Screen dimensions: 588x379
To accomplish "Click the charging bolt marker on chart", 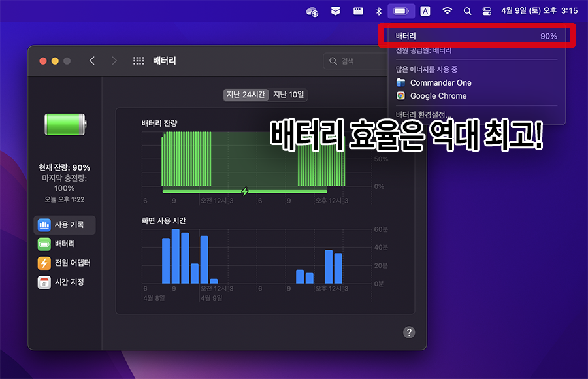I will pyautogui.click(x=245, y=191).
